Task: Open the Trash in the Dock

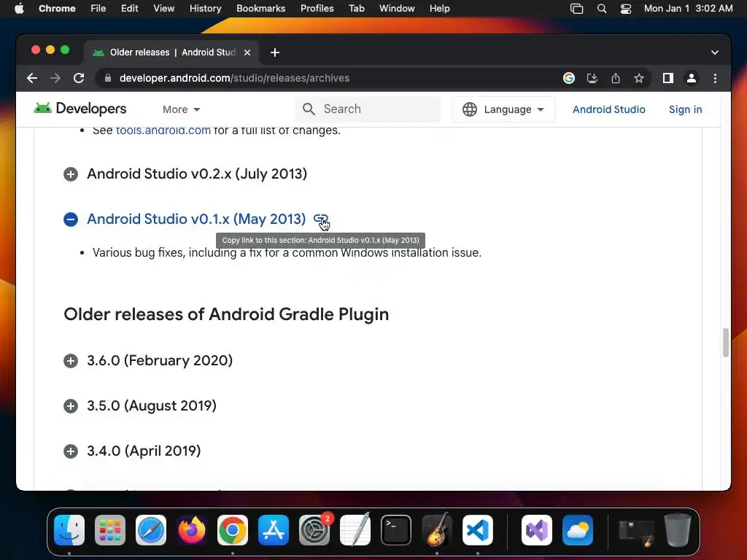Action: click(x=678, y=530)
